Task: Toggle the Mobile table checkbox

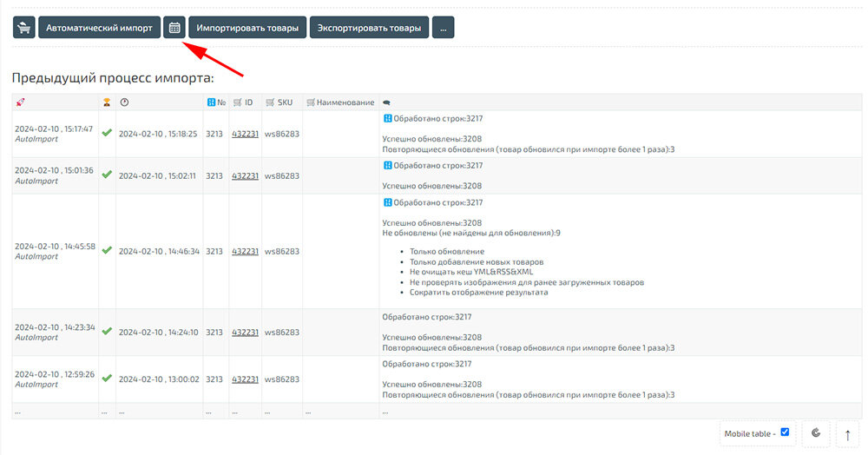Action: pos(785,432)
